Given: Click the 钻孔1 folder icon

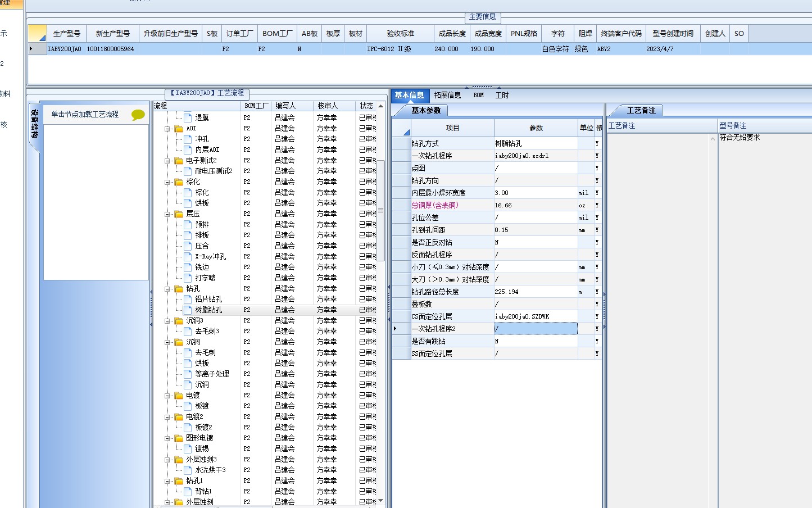Looking at the screenshot, I should tap(179, 481).
